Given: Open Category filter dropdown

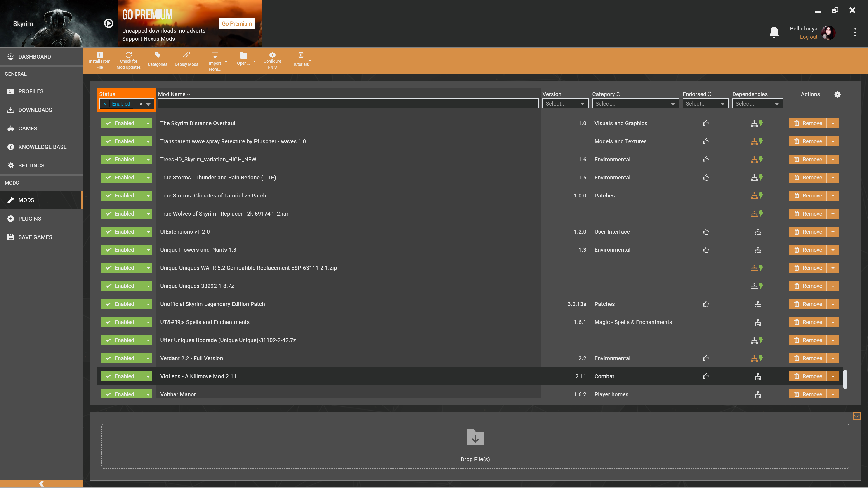Looking at the screenshot, I should point(635,104).
